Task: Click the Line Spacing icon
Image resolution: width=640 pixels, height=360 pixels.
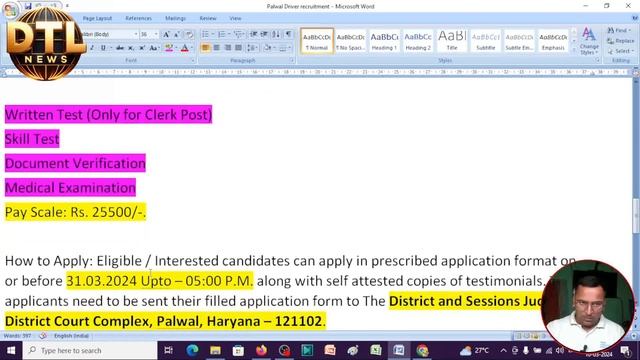Action: (x=251, y=48)
